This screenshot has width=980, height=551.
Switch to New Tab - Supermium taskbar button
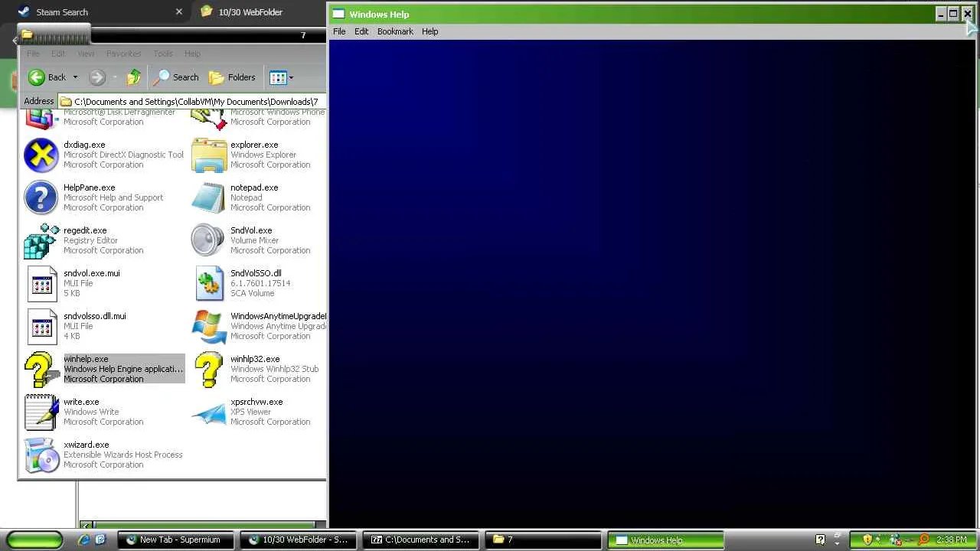click(176, 540)
